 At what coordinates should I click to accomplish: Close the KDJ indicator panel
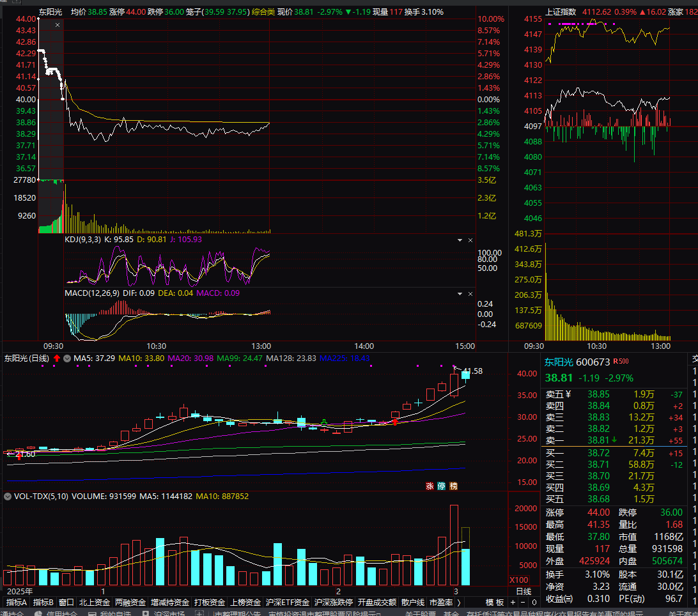(x=470, y=240)
